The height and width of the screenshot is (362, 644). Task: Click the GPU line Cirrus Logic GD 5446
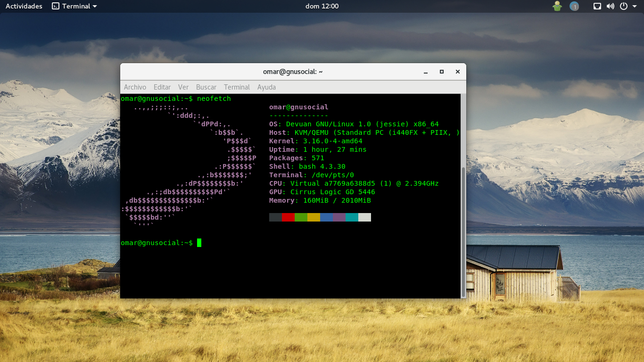322,192
